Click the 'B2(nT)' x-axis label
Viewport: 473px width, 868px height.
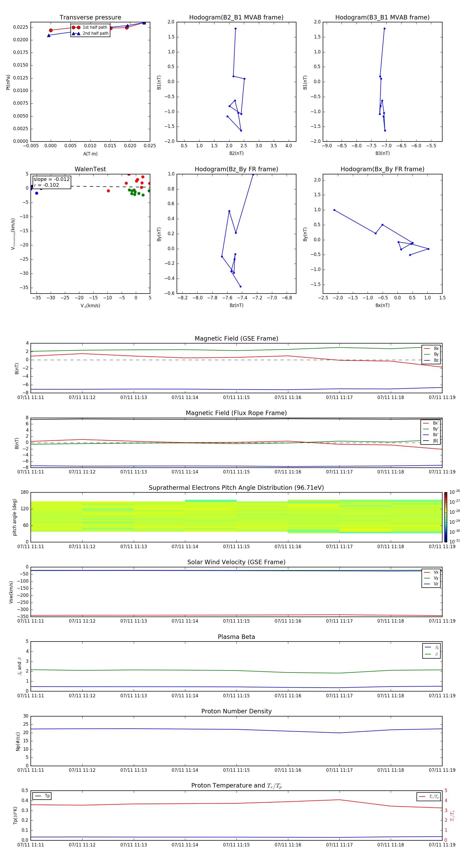coord(236,154)
